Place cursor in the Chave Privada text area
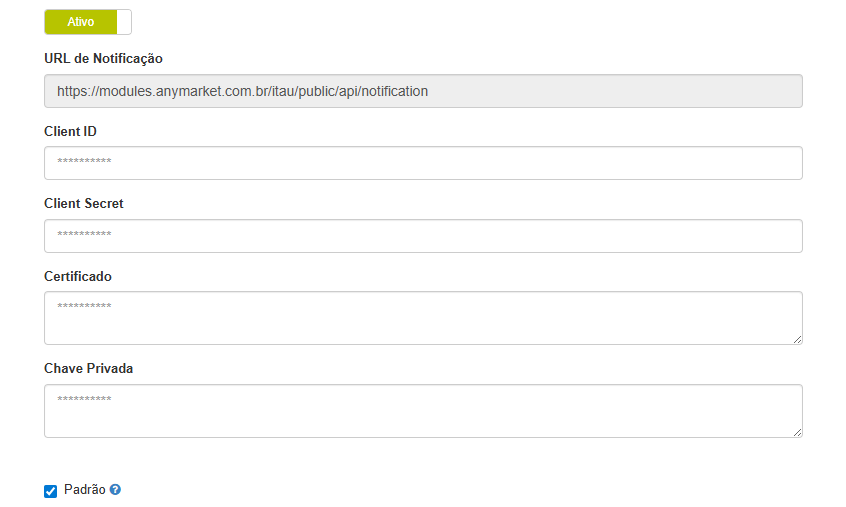The image size is (846, 507). click(x=423, y=411)
